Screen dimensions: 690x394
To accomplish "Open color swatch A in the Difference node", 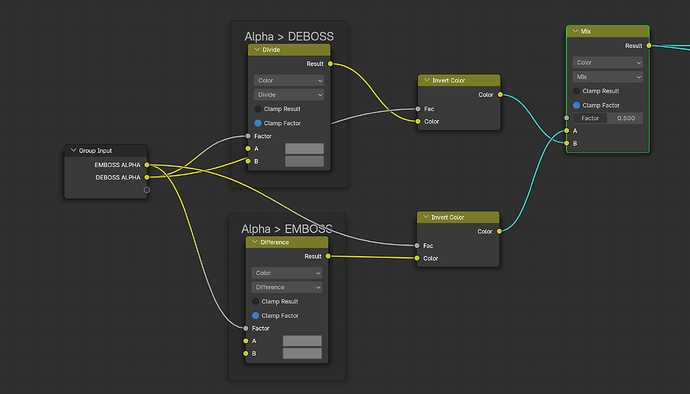I will (302, 341).
